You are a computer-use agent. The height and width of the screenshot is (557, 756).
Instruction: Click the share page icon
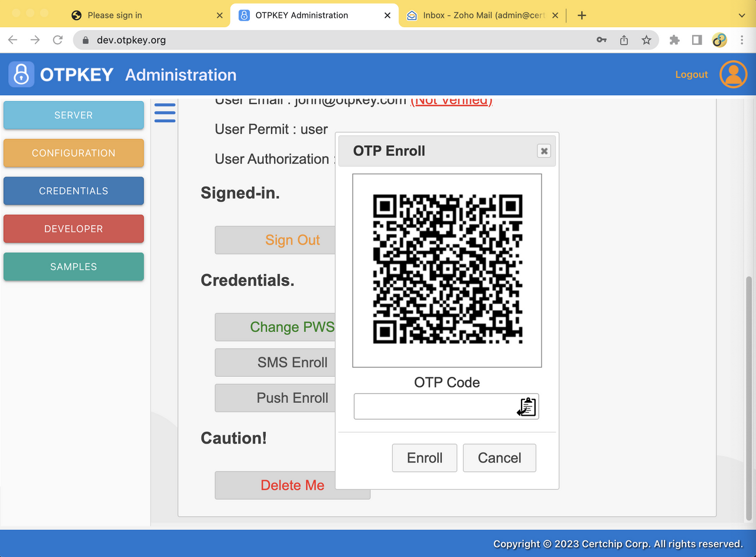coord(624,40)
